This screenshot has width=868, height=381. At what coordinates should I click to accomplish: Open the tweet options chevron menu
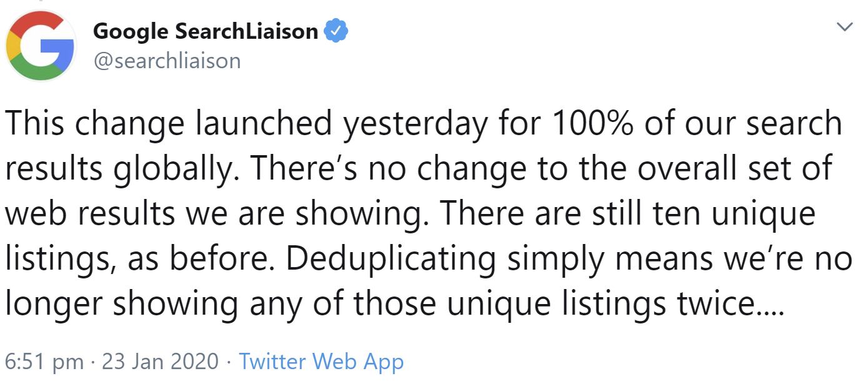coord(844,27)
